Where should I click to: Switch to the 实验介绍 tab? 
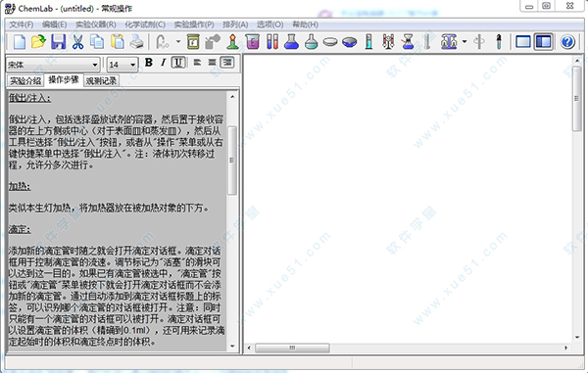(x=25, y=81)
